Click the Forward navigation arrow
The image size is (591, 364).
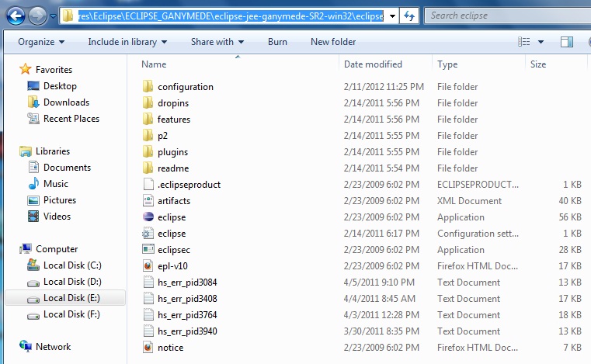tap(38, 16)
